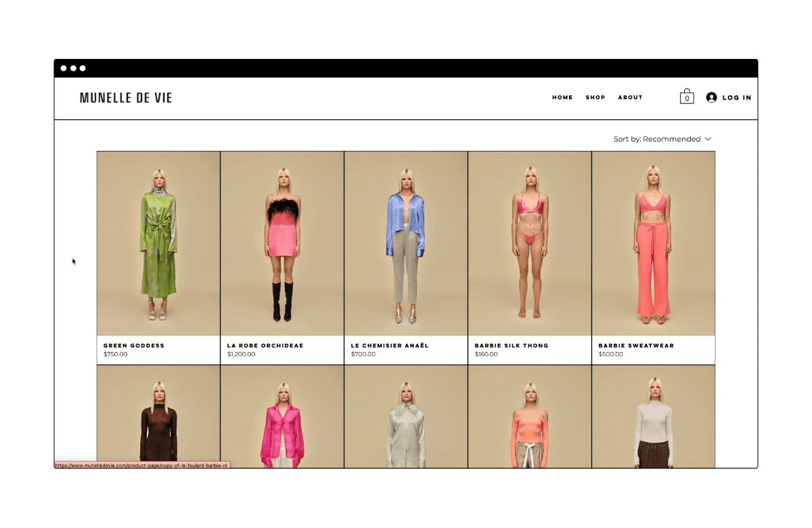Open the hot pink shirt product thumbnail

coord(282,416)
